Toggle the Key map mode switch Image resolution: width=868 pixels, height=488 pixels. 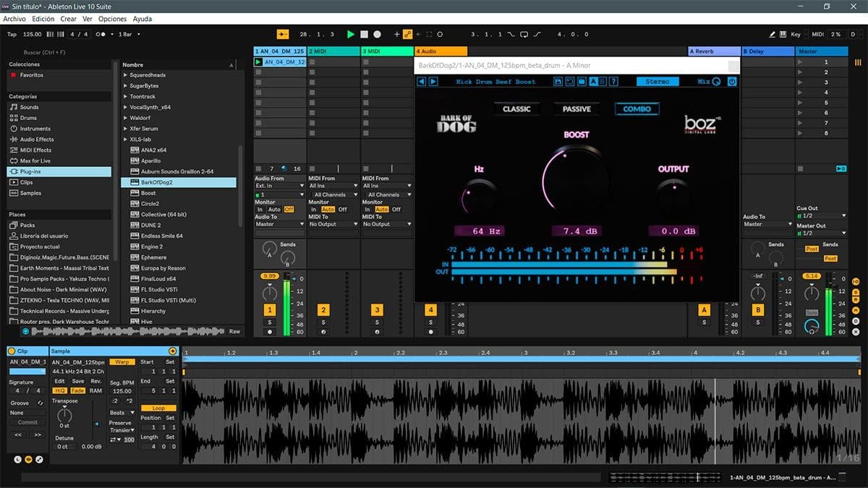tap(796, 34)
